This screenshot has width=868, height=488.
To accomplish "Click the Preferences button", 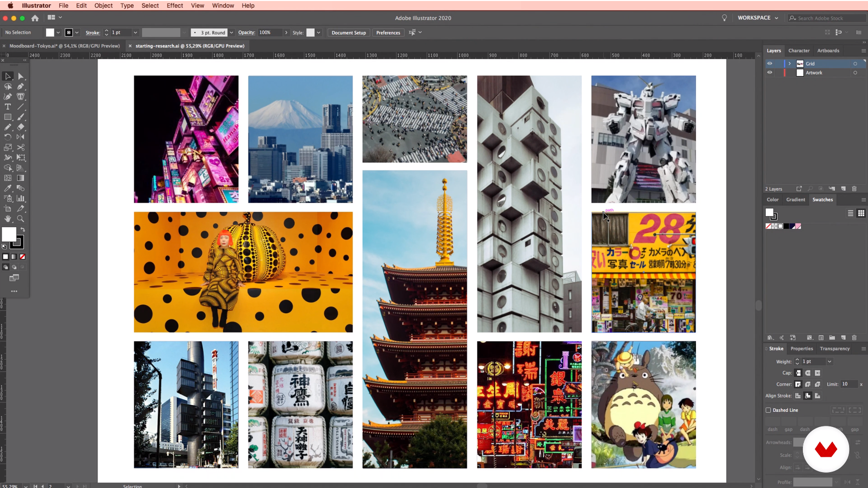I will click(x=388, y=33).
